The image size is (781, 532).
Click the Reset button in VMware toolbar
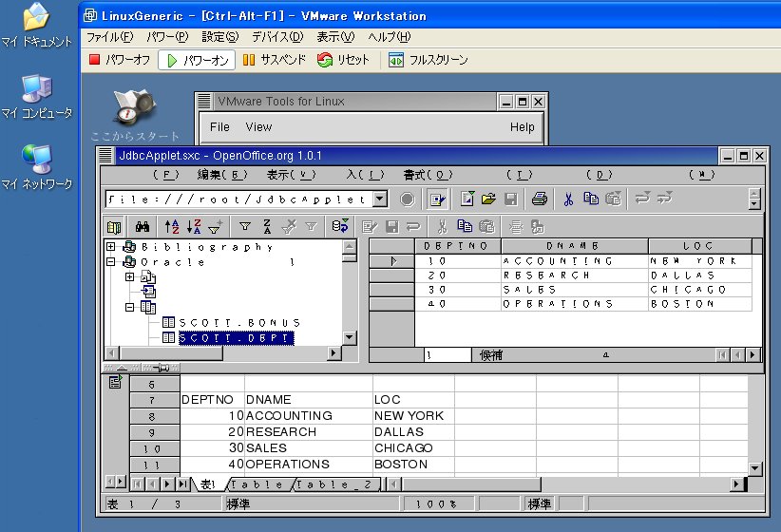point(343,60)
